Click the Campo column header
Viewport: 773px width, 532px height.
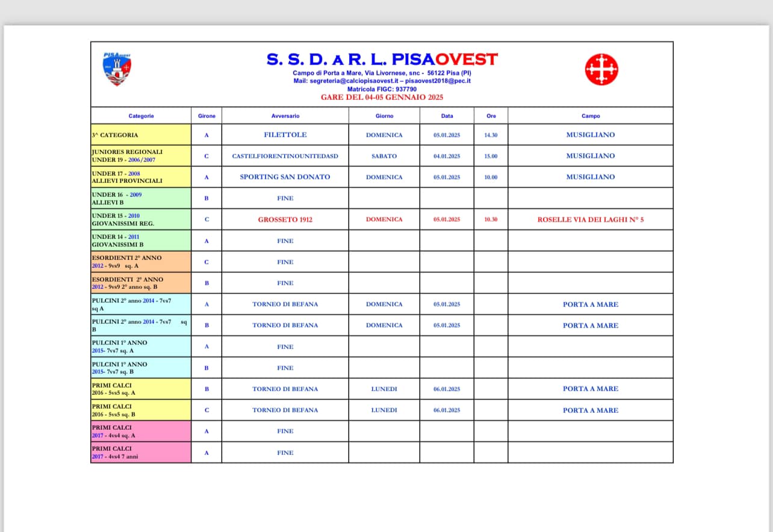click(591, 116)
